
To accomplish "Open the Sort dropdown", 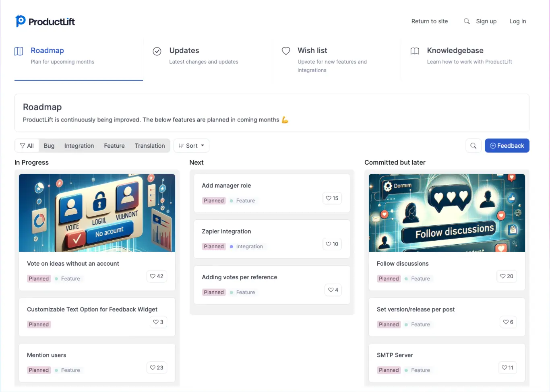I will (x=191, y=146).
